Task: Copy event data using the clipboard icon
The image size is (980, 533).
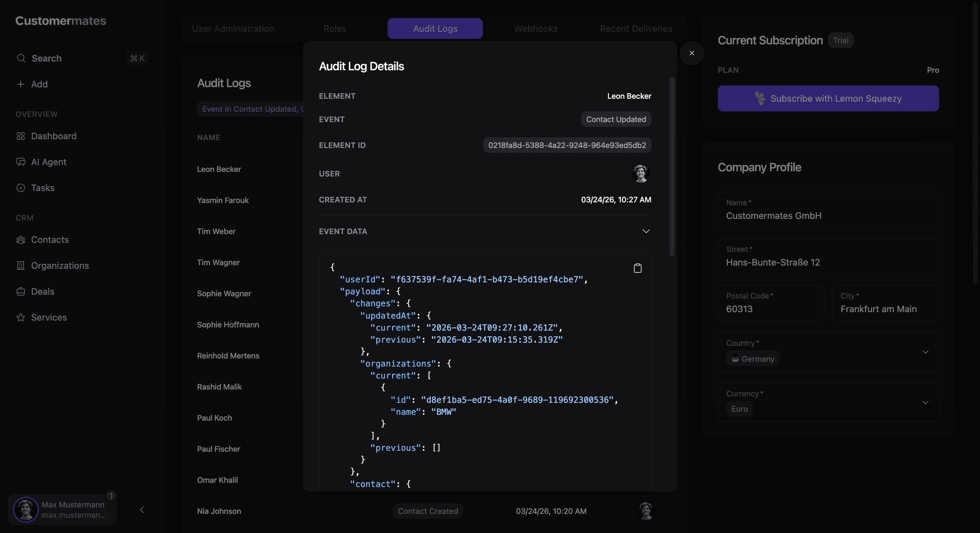Action: point(637,268)
